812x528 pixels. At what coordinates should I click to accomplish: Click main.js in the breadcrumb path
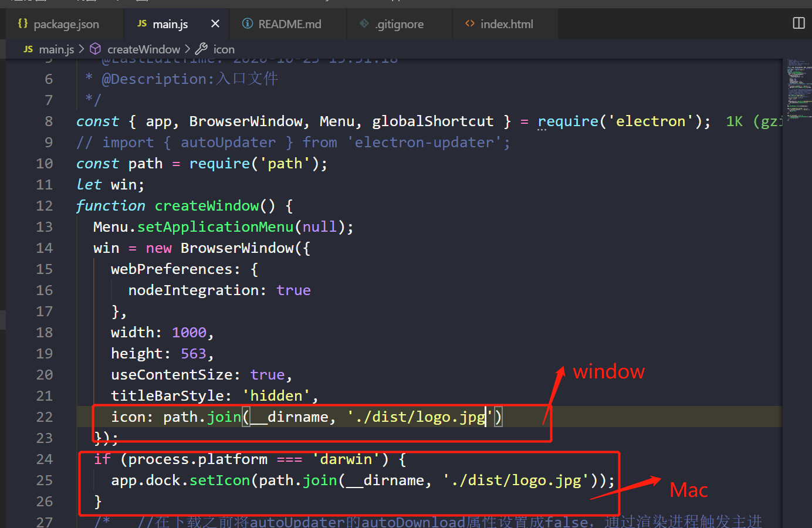(56, 49)
